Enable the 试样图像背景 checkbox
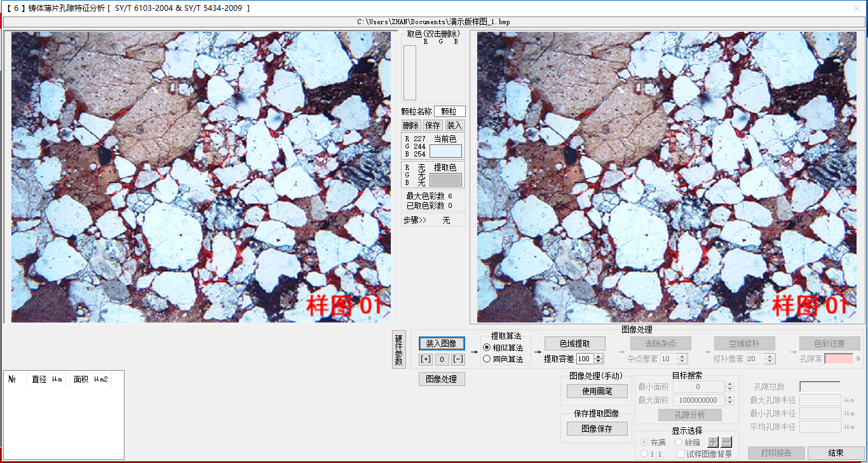Image resolution: width=868 pixels, height=463 pixels. (x=681, y=454)
